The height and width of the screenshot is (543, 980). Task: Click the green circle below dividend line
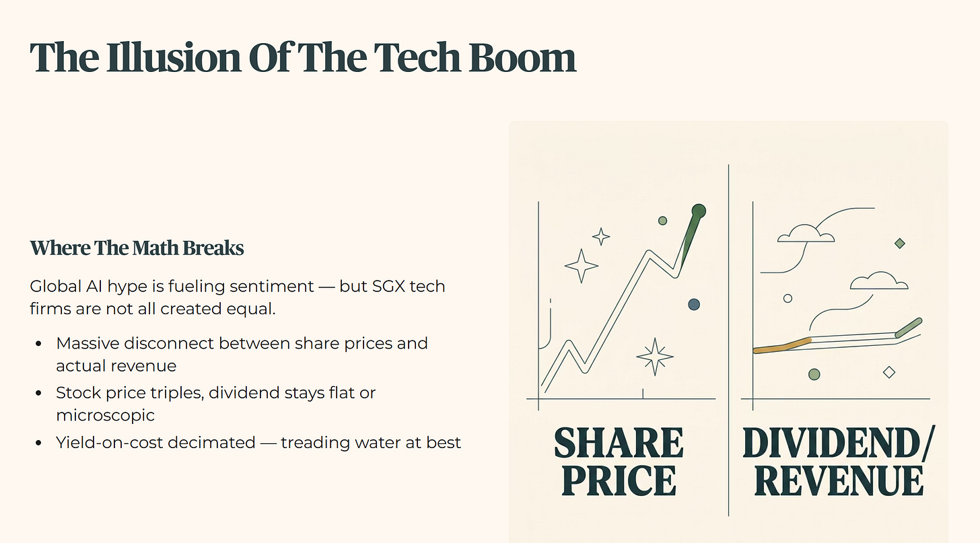coord(814,374)
